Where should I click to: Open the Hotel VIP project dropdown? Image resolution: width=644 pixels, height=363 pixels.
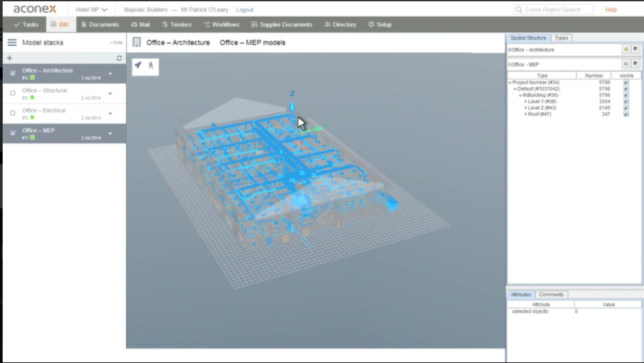point(92,10)
